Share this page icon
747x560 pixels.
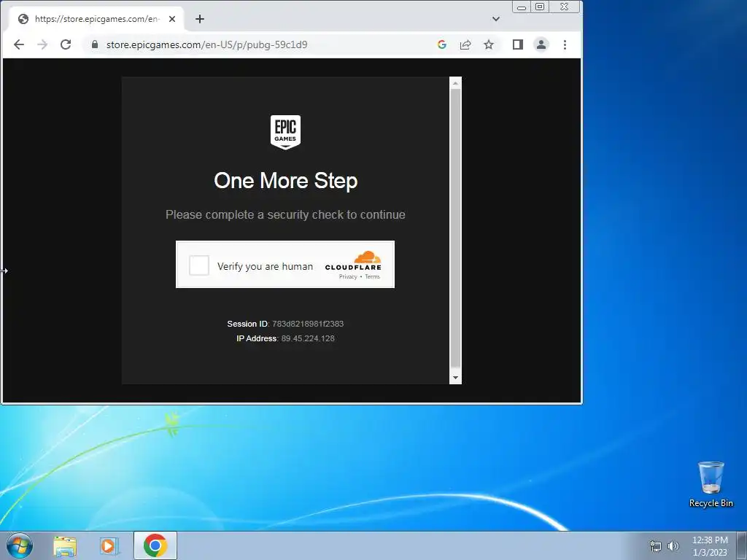tap(465, 44)
